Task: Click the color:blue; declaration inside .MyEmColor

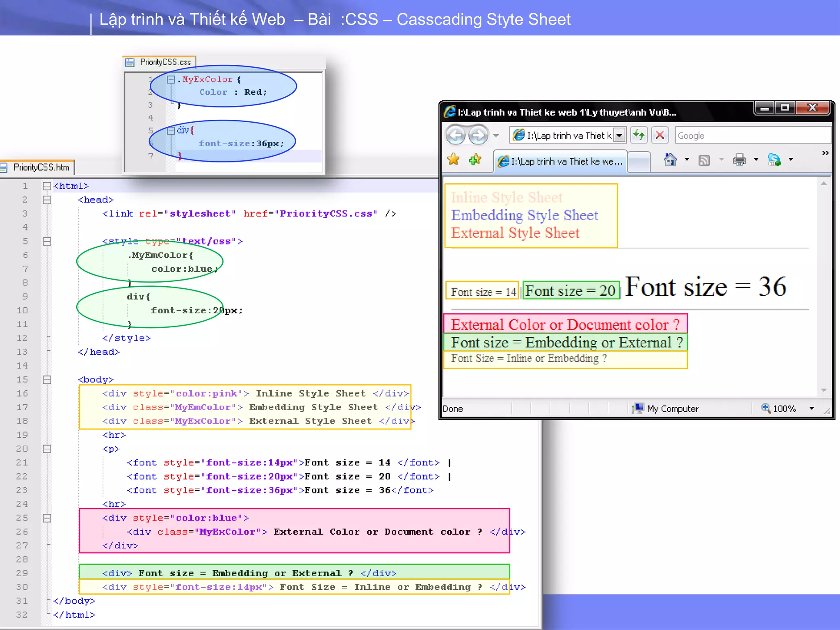Action: click(x=185, y=269)
